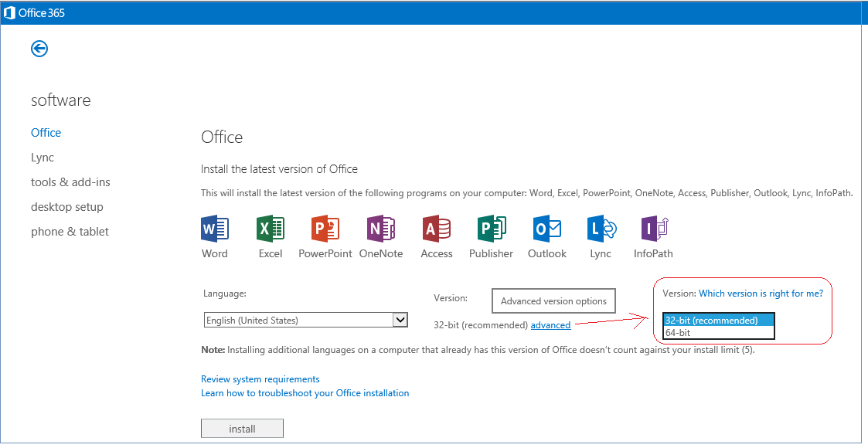868x448 pixels.
Task: Select 32-bit (recommended) version option
Action: click(x=711, y=321)
